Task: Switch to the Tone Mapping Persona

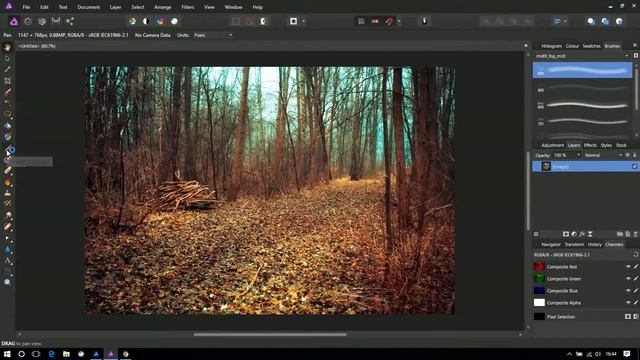Action: click(x=56, y=21)
